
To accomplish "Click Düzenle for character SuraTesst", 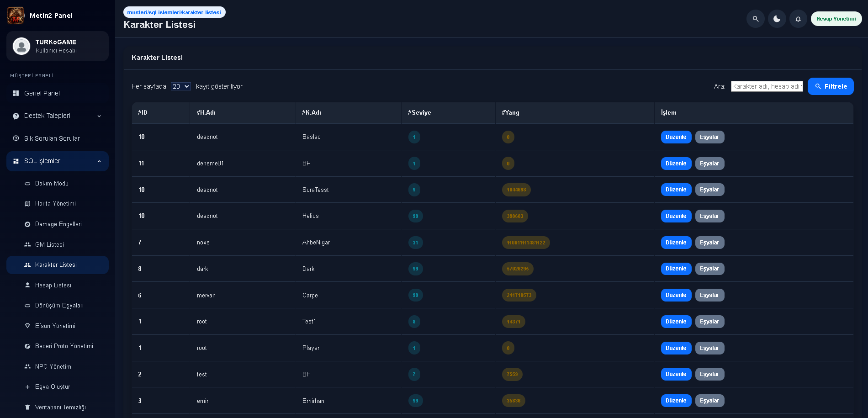I will tap(676, 190).
